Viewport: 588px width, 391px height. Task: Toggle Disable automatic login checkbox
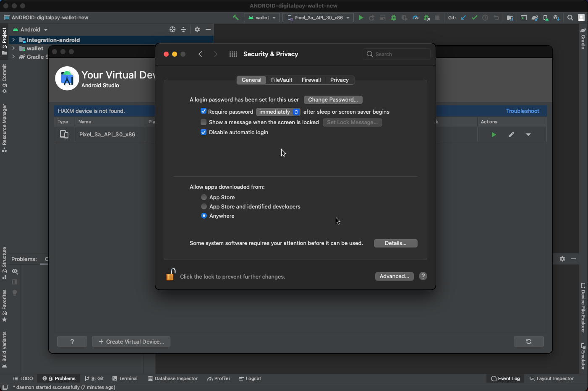point(204,132)
